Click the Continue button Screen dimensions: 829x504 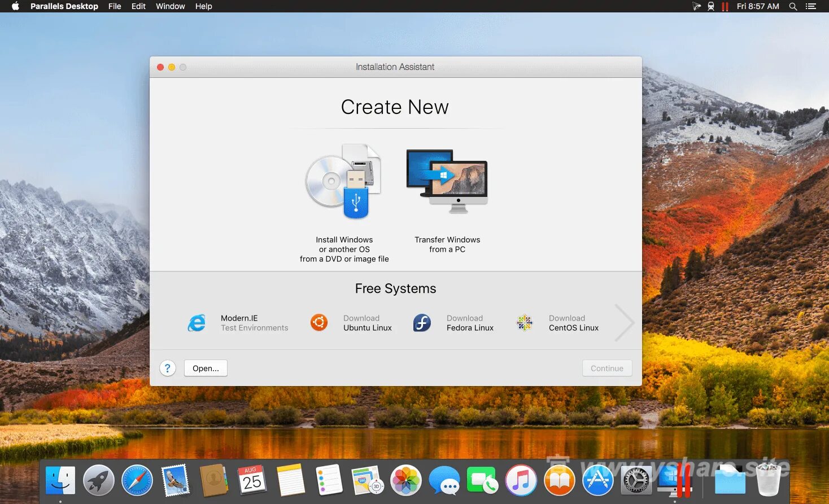pos(607,368)
